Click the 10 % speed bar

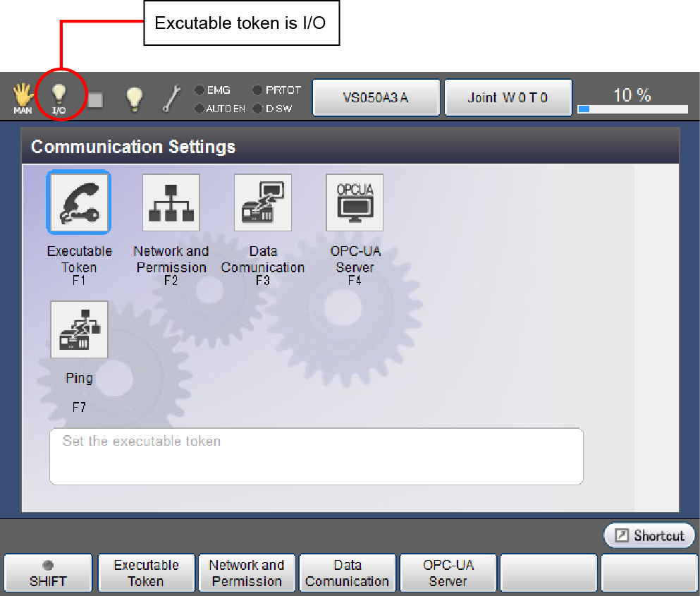pyautogui.click(x=632, y=109)
